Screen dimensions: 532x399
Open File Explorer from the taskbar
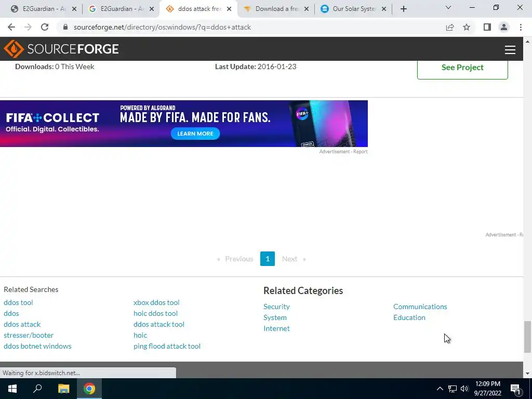coord(63,389)
